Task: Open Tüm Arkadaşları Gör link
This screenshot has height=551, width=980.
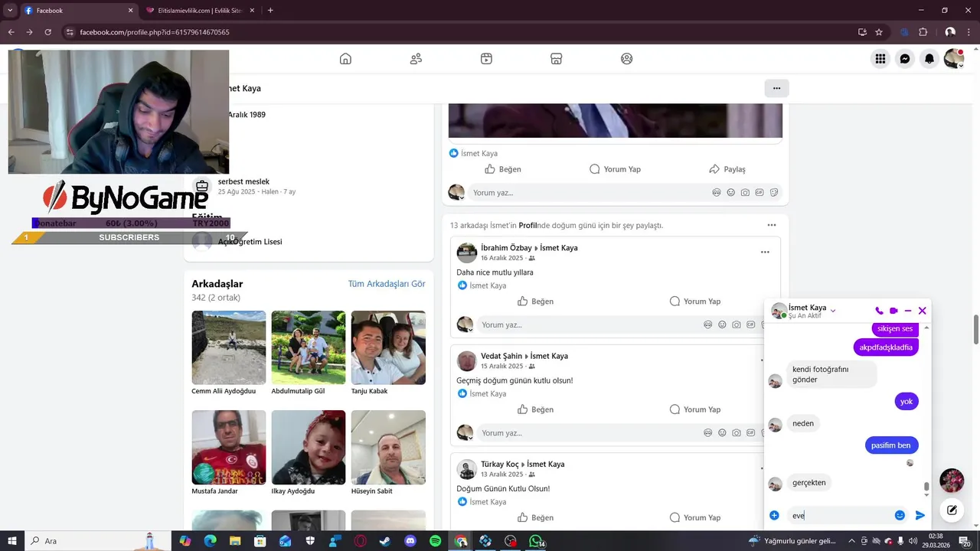Action: [x=387, y=284]
